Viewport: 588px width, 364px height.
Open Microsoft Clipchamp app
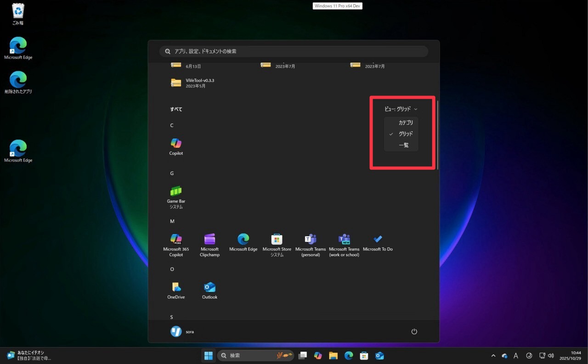click(209, 242)
